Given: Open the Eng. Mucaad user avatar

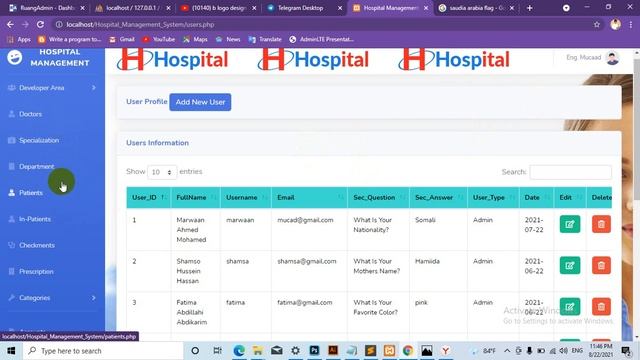Looking at the screenshot, I should [612, 58].
